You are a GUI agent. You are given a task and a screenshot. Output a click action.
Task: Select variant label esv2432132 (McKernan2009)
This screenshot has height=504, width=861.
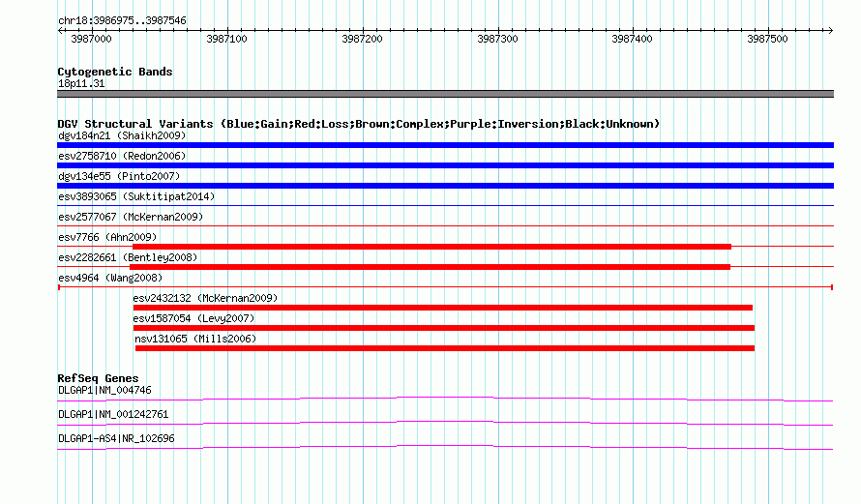click(205, 298)
